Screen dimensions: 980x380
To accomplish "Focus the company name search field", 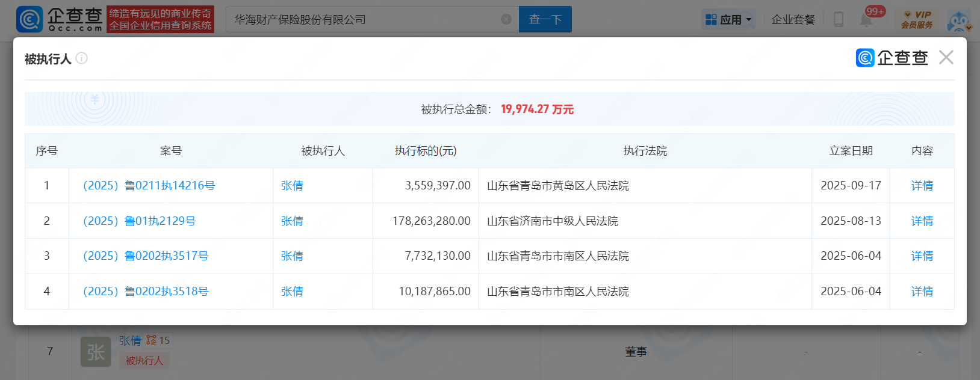I will pos(364,19).
